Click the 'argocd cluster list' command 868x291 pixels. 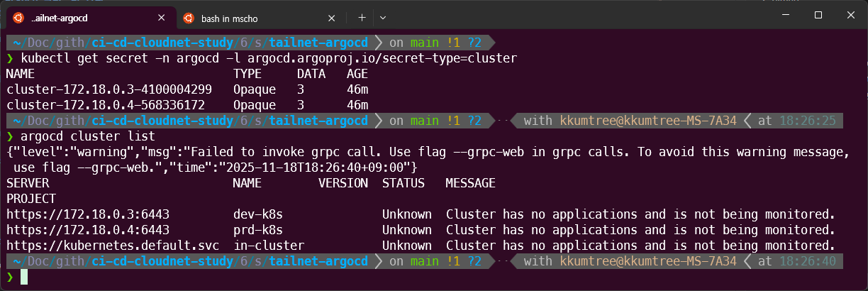tap(88, 136)
